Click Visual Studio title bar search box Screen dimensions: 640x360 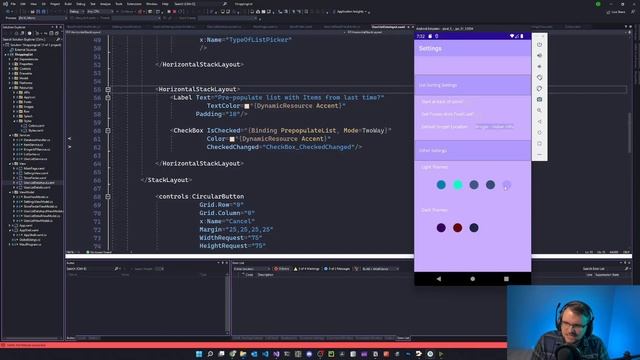click(200, 4)
